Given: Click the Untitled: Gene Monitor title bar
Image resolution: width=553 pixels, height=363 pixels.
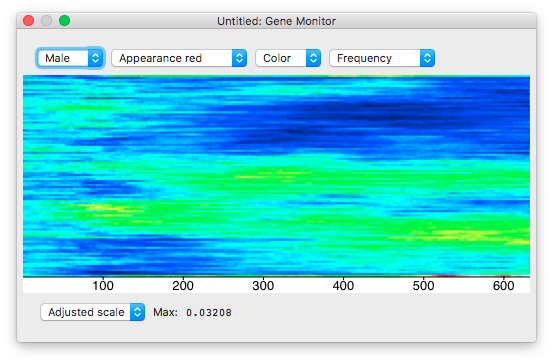Looking at the screenshot, I should click(276, 21).
